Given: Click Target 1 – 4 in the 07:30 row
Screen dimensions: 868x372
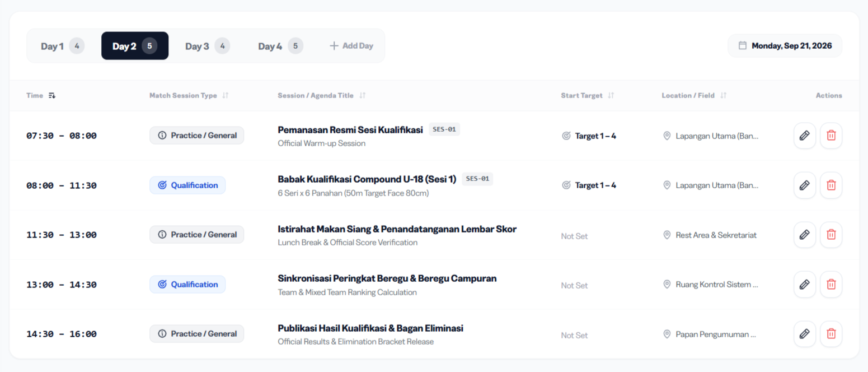Looking at the screenshot, I should tap(589, 136).
